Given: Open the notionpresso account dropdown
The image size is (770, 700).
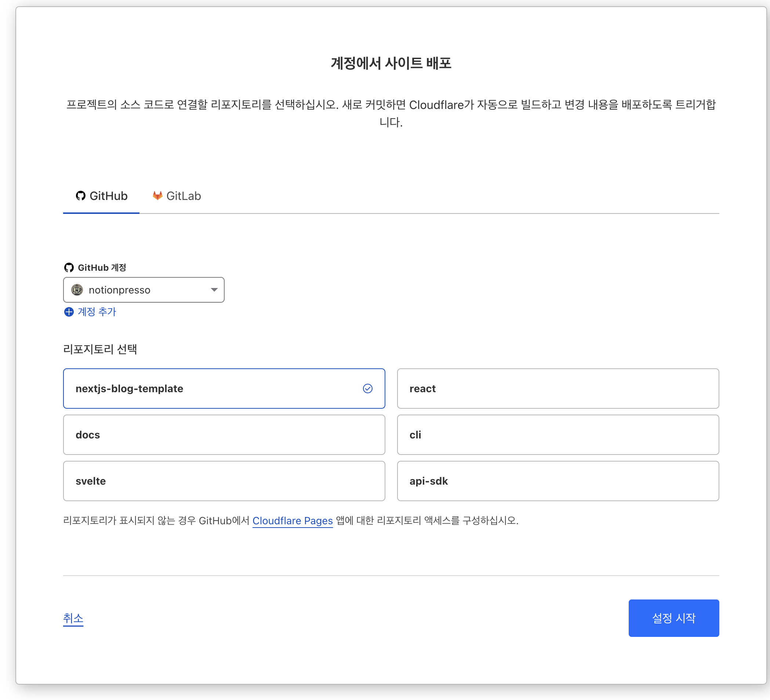Looking at the screenshot, I should [x=144, y=290].
